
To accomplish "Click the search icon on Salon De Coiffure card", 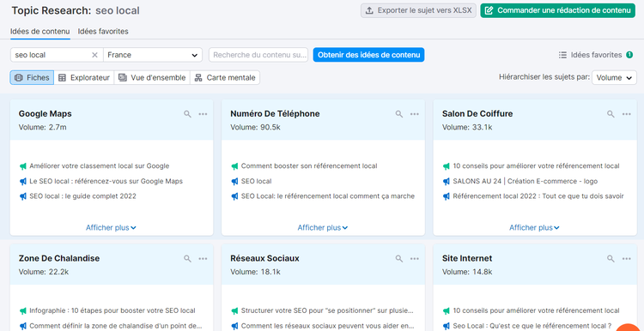I will coord(611,114).
